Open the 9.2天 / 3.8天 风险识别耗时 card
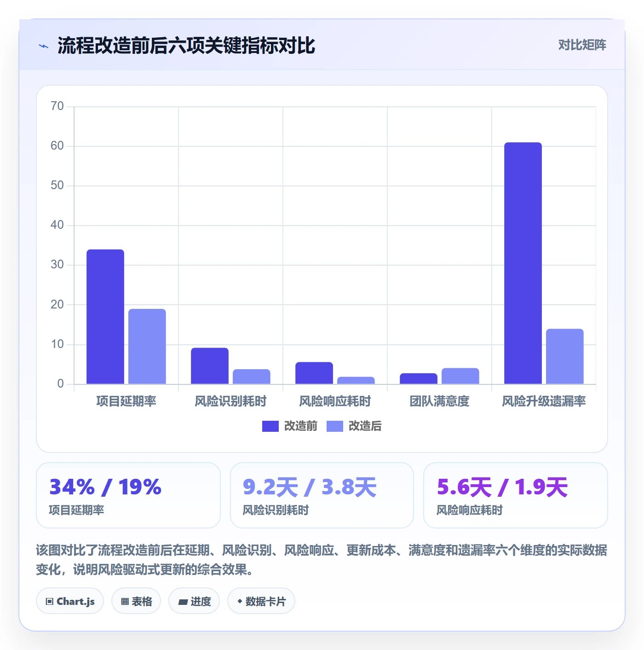This screenshot has height=650, width=644. tap(322, 495)
